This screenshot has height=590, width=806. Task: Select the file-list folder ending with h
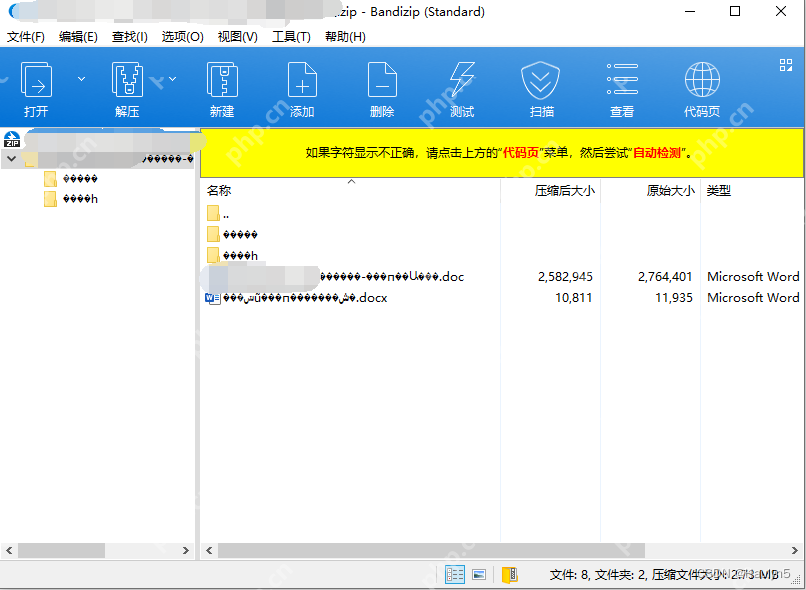click(502, 255)
